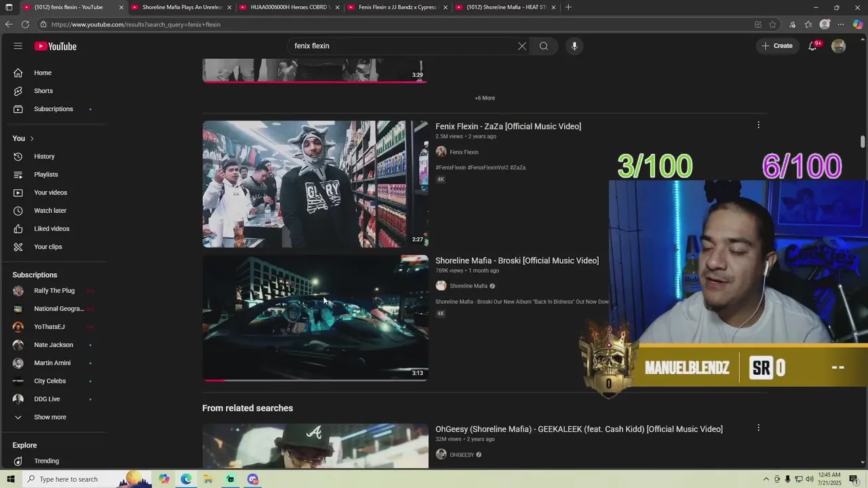Open the YouTube hamburger guide menu

tap(18, 46)
